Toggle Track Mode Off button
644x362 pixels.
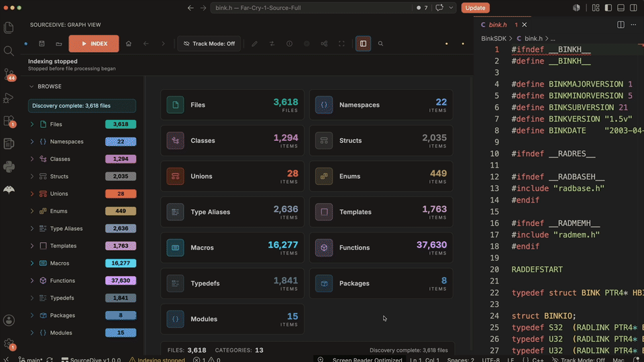[209, 44]
